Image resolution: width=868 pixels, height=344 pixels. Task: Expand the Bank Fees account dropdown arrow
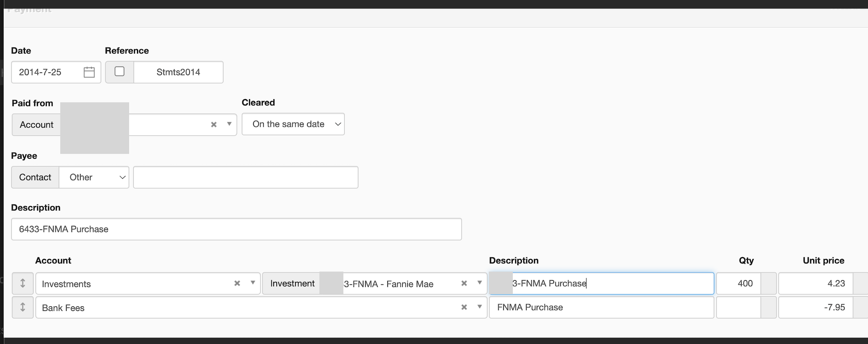(479, 307)
